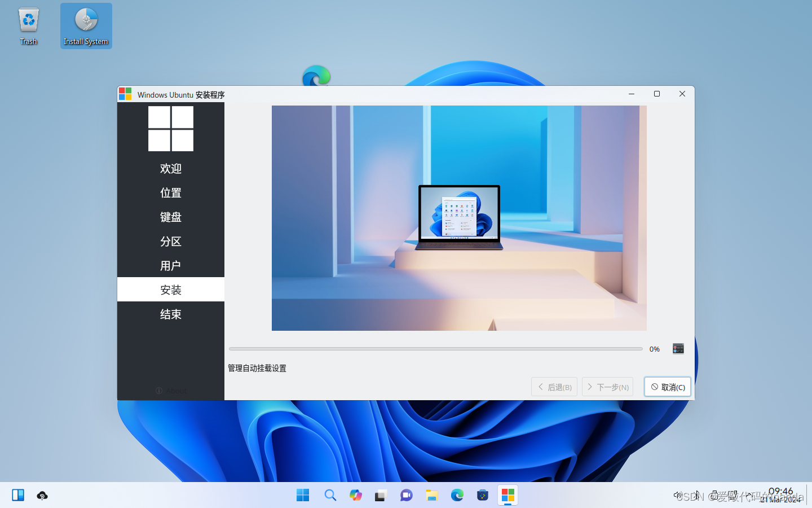Open the Store bag icon in the taskbar
Viewport: 812px width, 508px height.
coord(483,495)
